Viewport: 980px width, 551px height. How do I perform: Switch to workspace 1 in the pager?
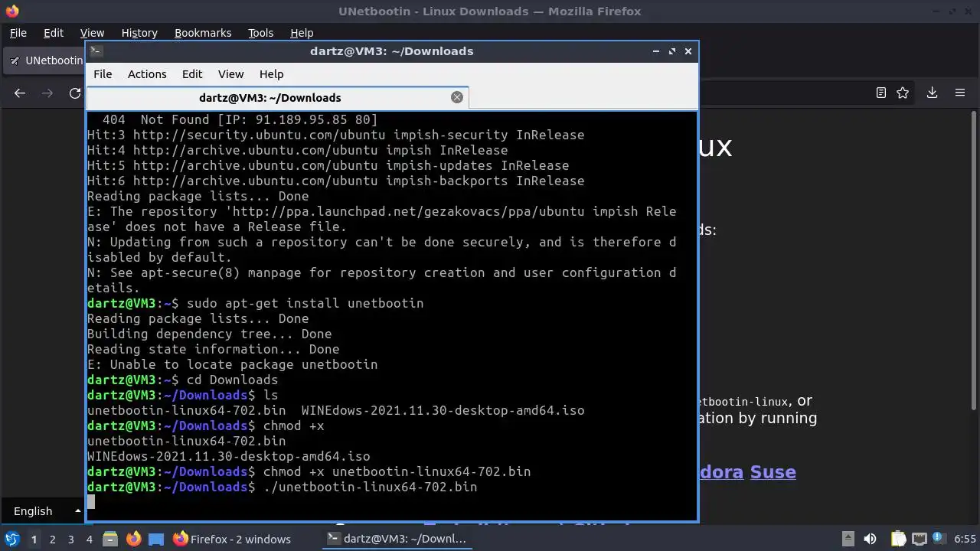[x=34, y=539]
